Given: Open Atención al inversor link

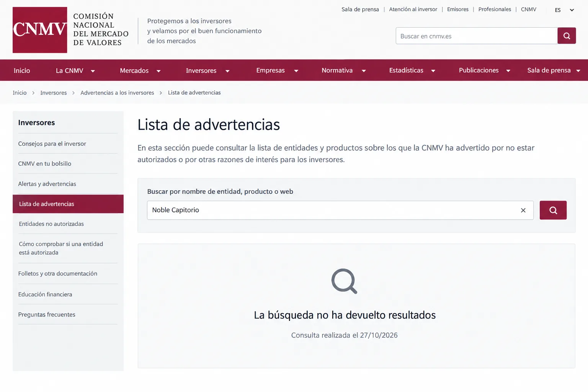Looking at the screenshot, I should click(413, 10).
